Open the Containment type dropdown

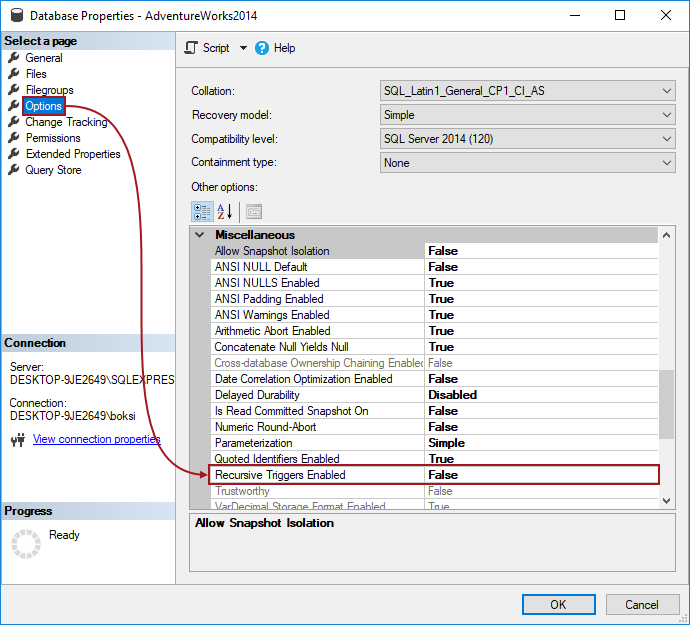point(527,163)
